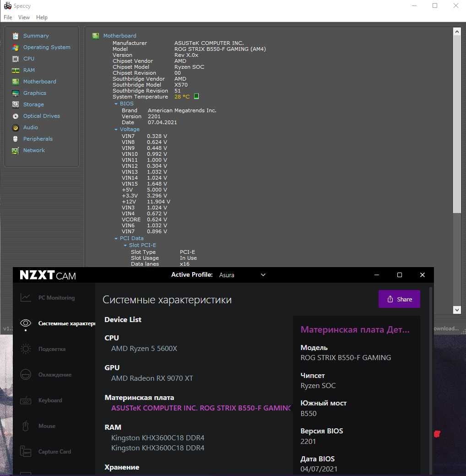Click the Speccy app icon in title bar
Screen dimensions: 466x476
(8, 6)
